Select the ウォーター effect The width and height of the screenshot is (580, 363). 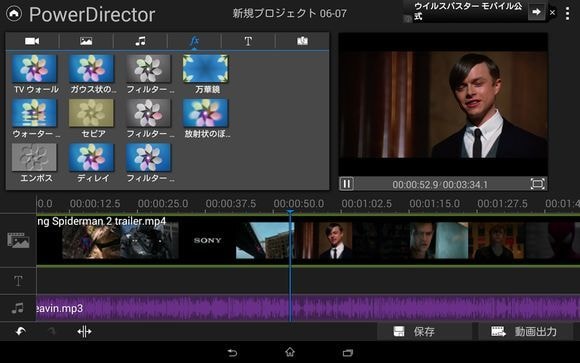click(x=35, y=118)
